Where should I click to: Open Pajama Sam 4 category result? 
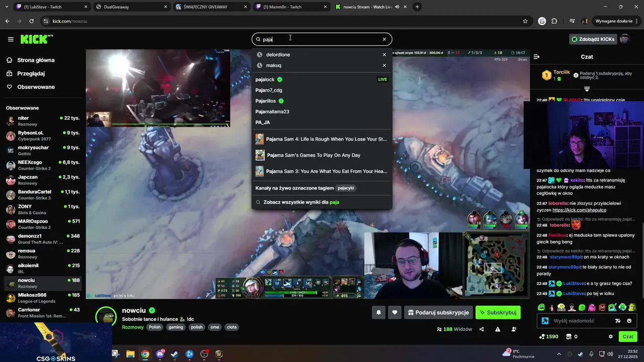click(x=321, y=139)
